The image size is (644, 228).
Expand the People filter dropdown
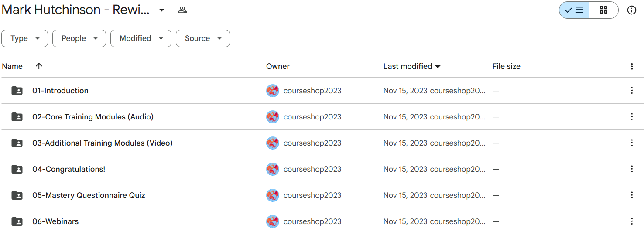79,38
